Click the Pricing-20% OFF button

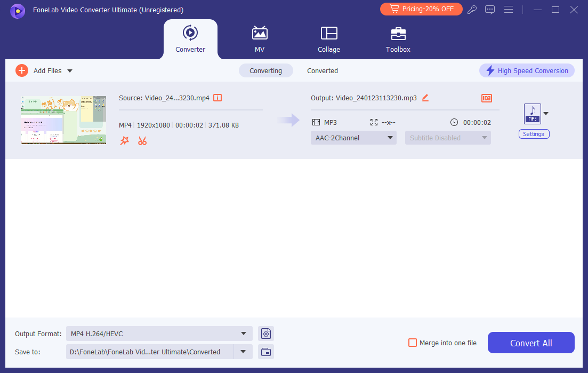421,9
